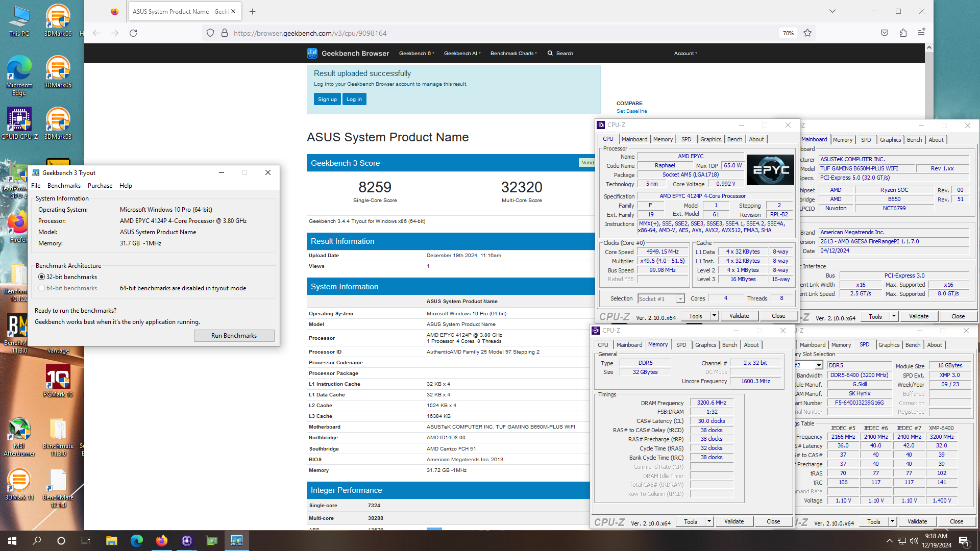Open Firefox application menu
Screen dimensions: 980x551
click(x=921, y=33)
